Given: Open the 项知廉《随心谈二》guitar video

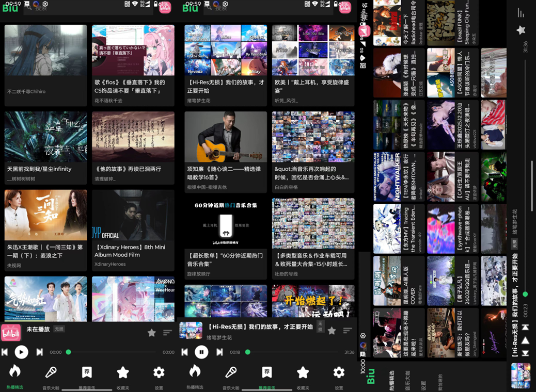Looking at the screenshot, I should click(x=226, y=137).
